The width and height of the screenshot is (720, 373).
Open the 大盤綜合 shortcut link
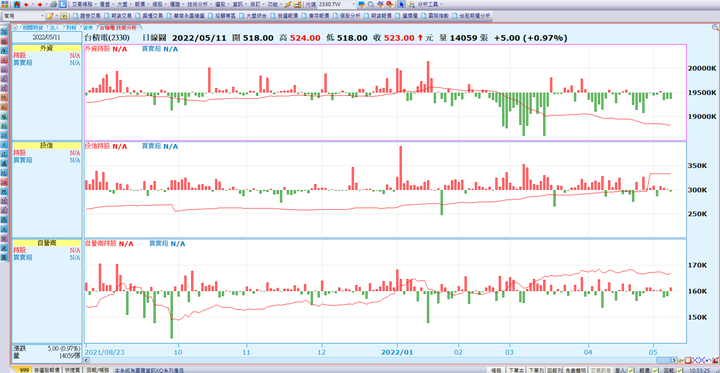(253, 16)
